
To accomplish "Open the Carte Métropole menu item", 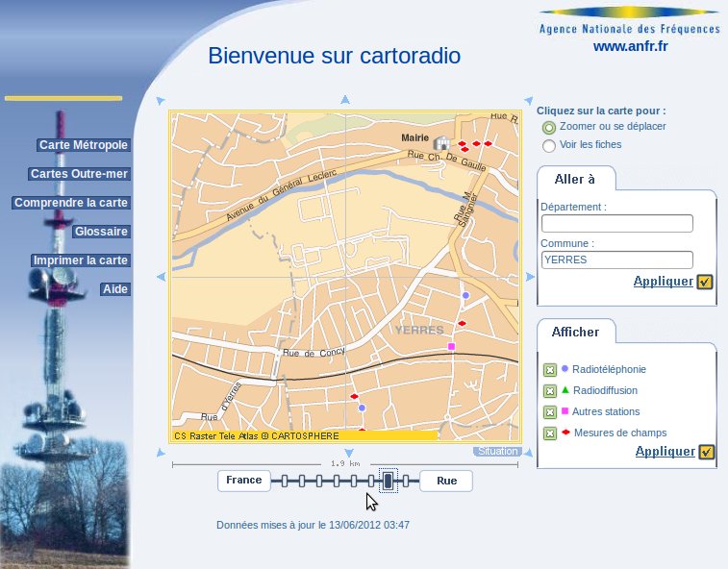I will coord(83,145).
